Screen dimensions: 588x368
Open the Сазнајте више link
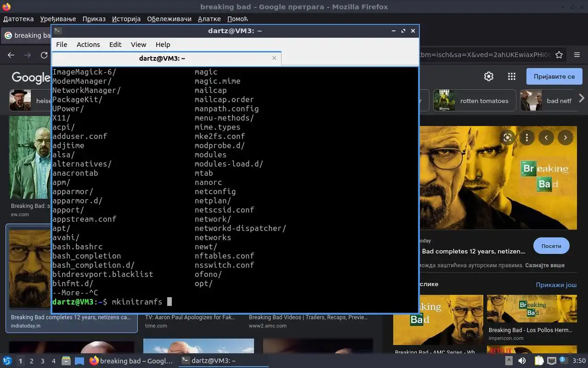[x=545, y=265]
